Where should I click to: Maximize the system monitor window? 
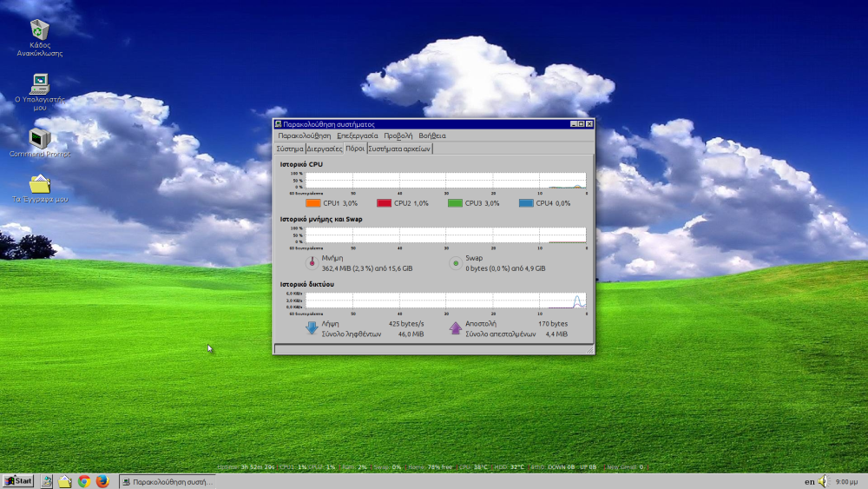click(582, 124)
